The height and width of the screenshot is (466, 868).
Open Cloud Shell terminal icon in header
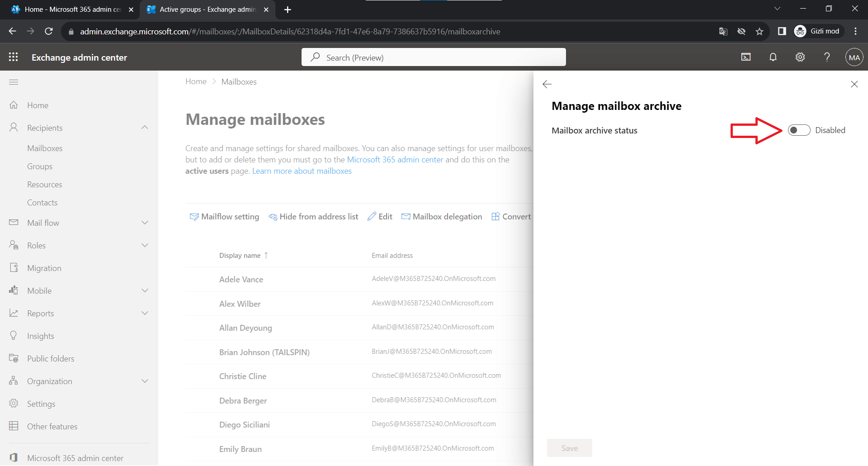click(x=746, y=57)
